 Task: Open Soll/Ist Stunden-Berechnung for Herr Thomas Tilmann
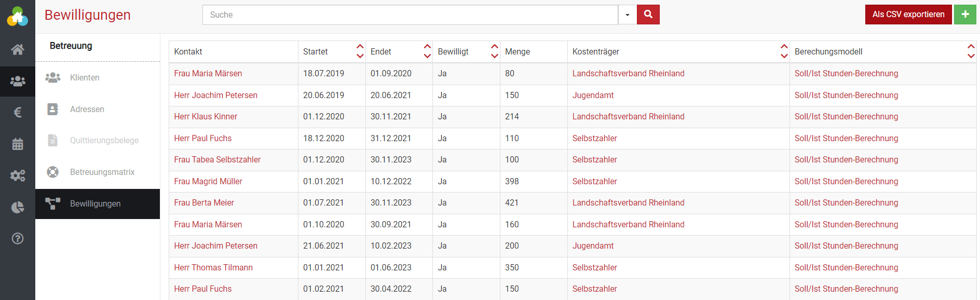click(846, 268)
